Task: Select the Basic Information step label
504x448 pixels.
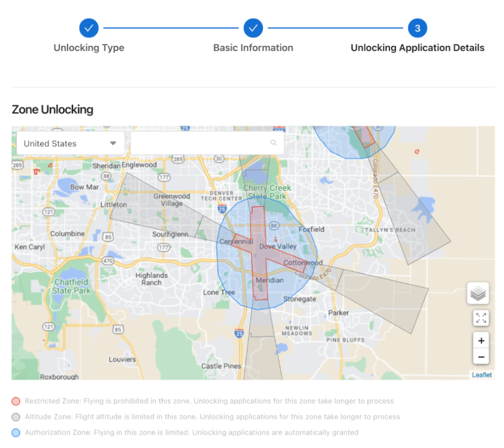Action: [x=253, y=47]
